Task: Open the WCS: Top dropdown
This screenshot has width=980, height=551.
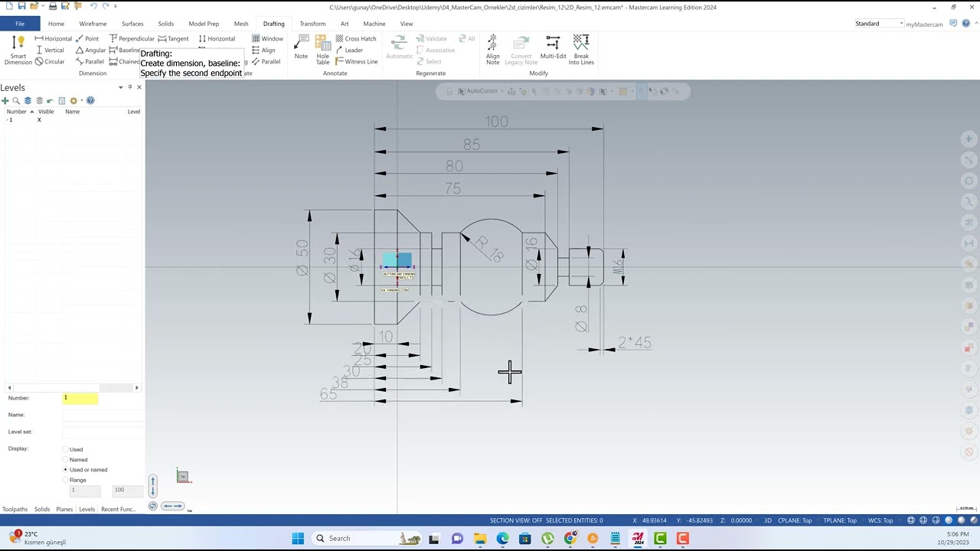Action: pos(880,520)
